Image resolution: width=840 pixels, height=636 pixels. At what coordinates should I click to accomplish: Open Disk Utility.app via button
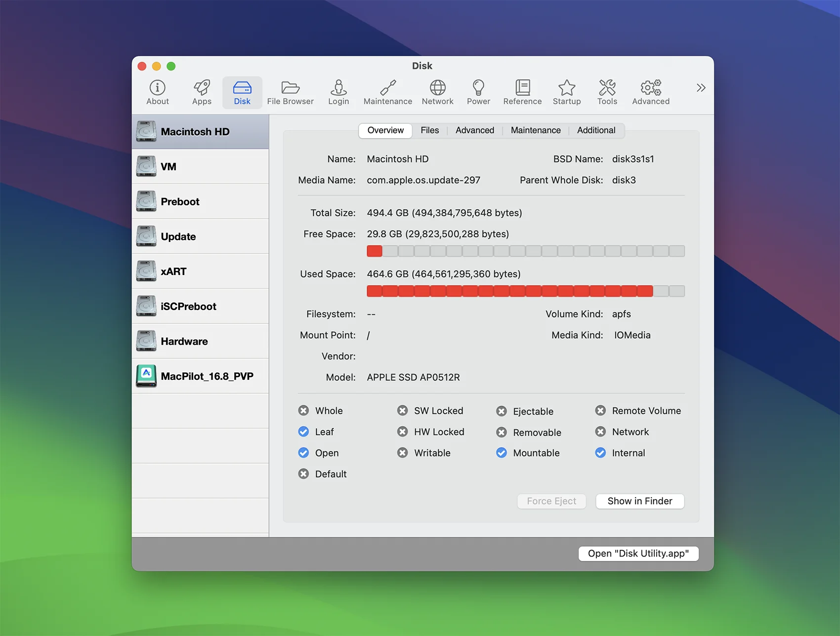[638, 554]
